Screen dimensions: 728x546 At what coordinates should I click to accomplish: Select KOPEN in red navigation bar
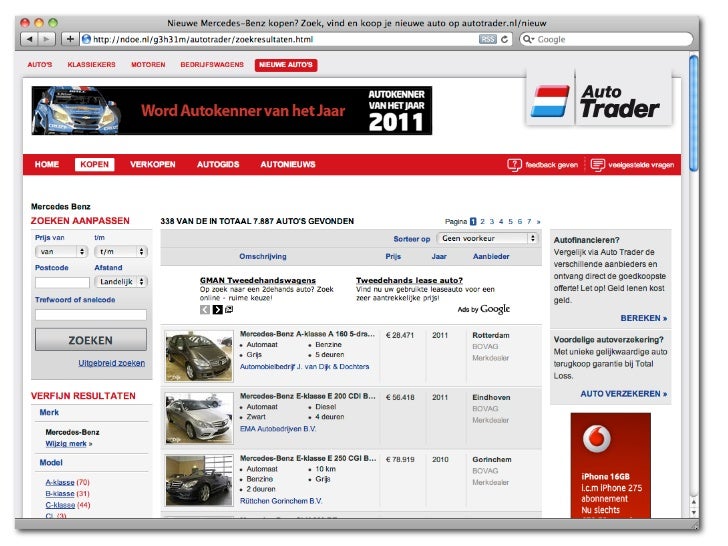pos(94,164)
